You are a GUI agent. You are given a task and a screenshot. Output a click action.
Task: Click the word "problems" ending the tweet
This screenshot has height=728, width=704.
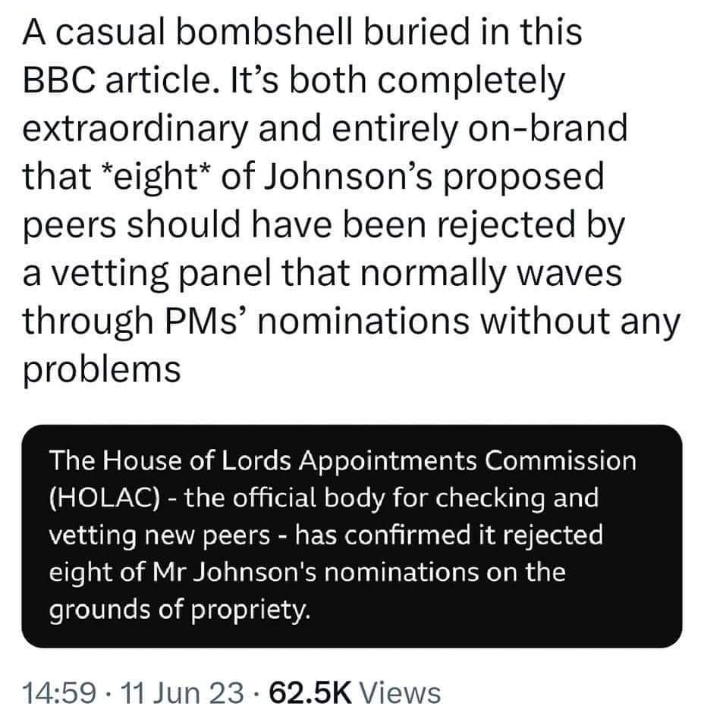102,370
